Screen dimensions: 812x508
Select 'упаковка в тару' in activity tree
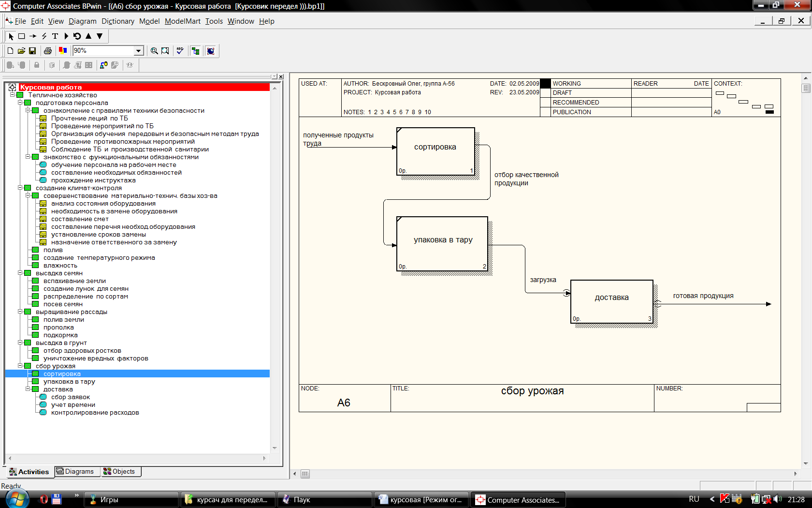69,382
